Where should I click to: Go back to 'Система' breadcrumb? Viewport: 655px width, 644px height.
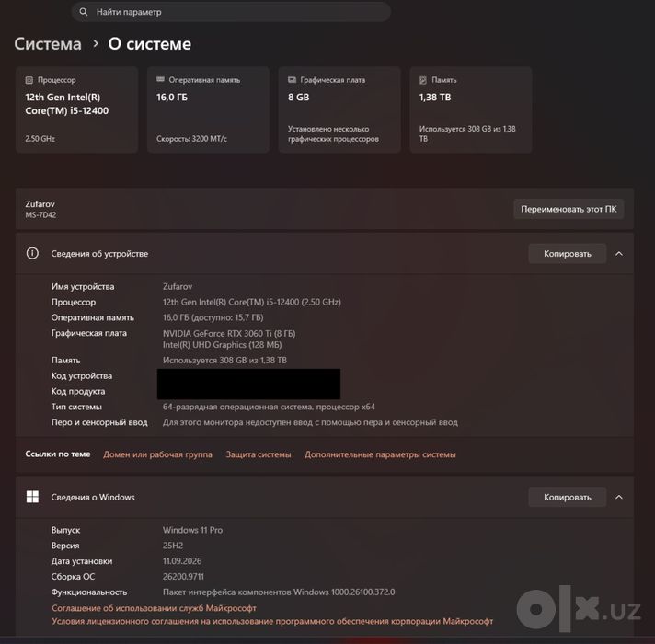tap(48, 44)
